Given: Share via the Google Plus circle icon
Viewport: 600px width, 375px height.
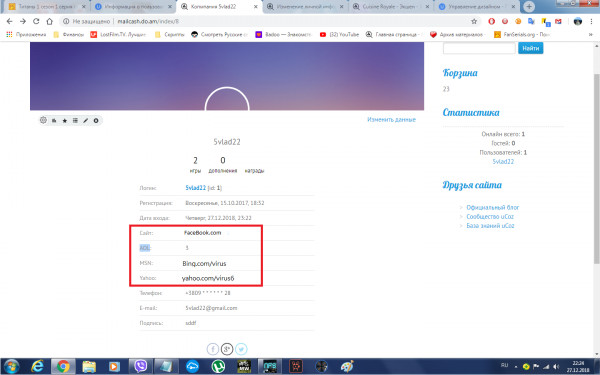Looking at the screenshot, I should pos(227,349).
